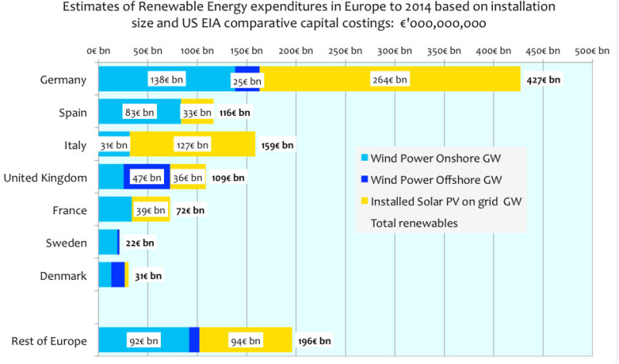Select Italy's 127€ bn solar label
Image resolution: width=619 pixels, height=364 pixels.
(190, 145)
